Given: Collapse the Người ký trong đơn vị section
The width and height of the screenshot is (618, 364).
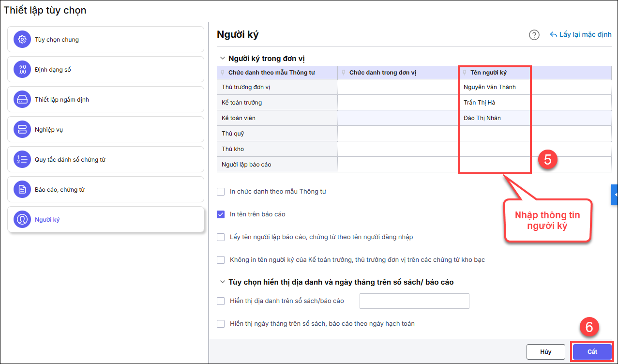Looking at the screenshot, I should click(223, 59).
